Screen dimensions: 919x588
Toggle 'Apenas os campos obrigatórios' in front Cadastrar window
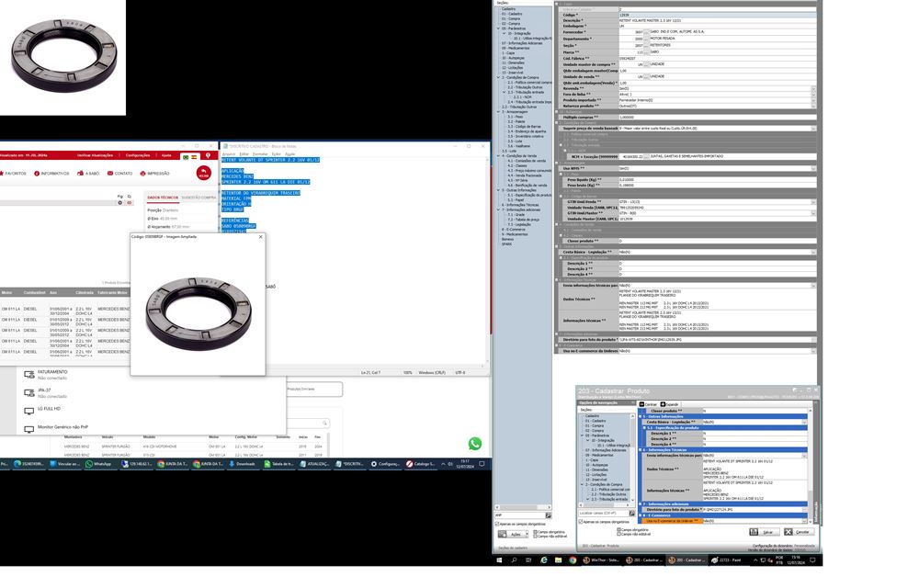pos(581,521)
